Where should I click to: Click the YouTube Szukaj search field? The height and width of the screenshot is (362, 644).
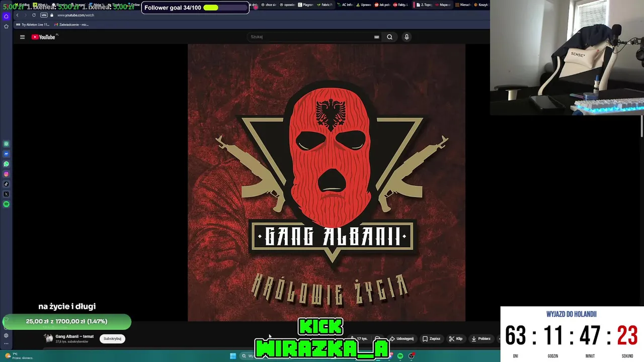coord(309,37)
